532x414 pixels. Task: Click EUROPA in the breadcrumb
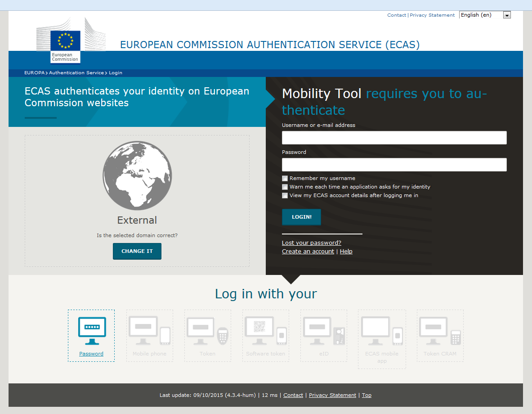(34, 73)
